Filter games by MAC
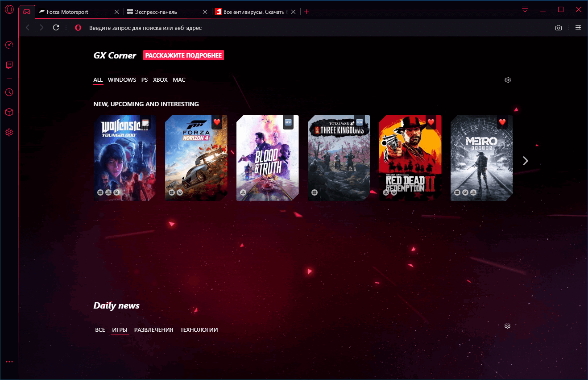 tap(179, 80)
